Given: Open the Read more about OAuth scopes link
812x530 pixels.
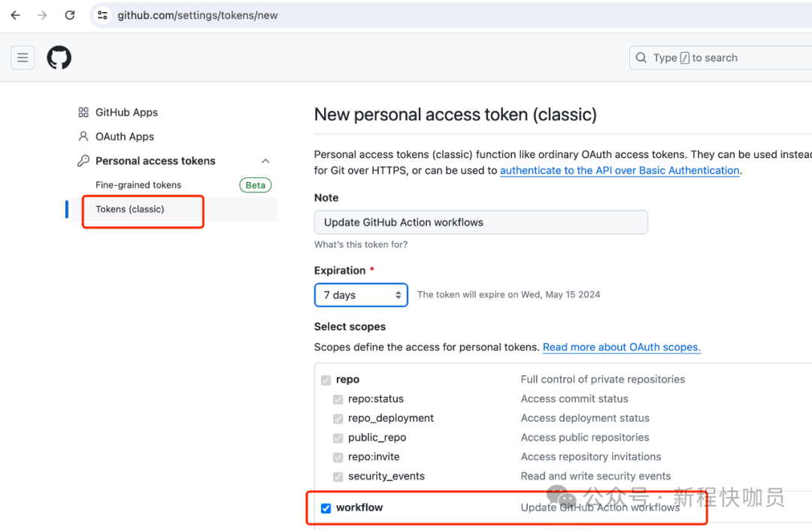Looking at the screenshot, I should point(621,347).
